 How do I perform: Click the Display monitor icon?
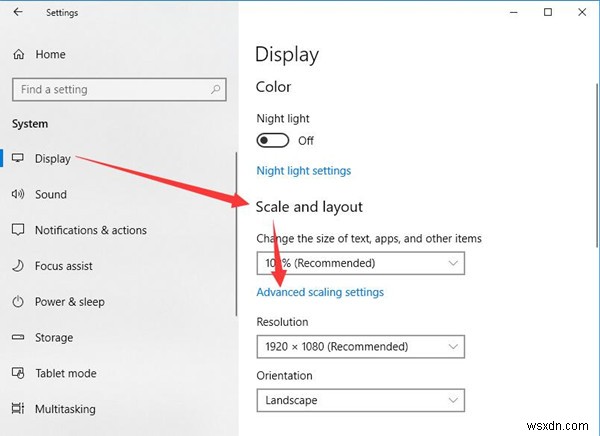tap(18, 158)
